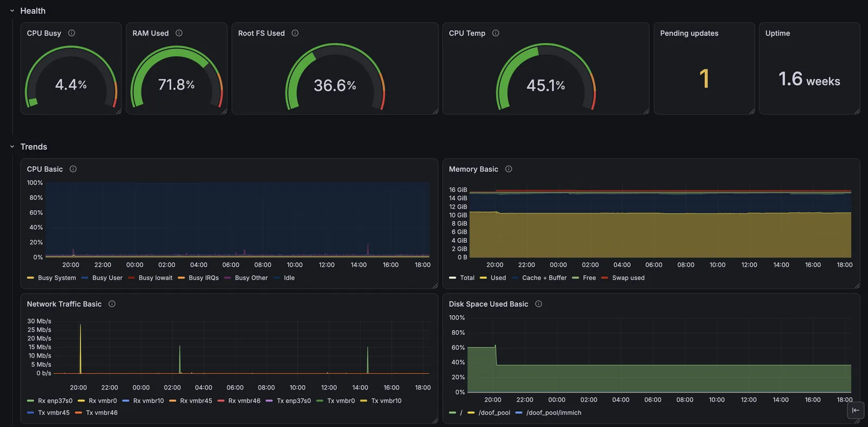Select the 36.6% Root FS gauge value
This screenshot has height=427, width=868.
tap(335, 86)
